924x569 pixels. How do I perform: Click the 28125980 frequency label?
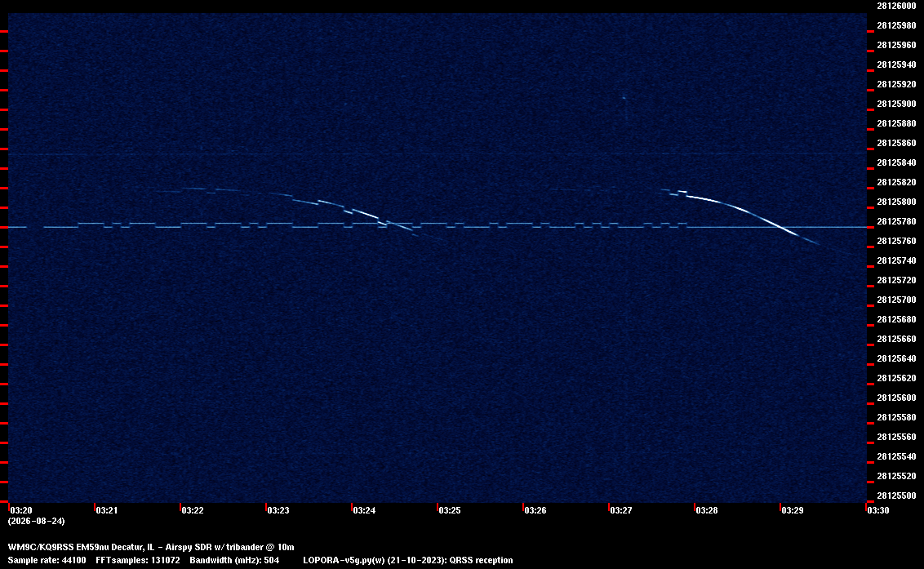tap(896, 25)
